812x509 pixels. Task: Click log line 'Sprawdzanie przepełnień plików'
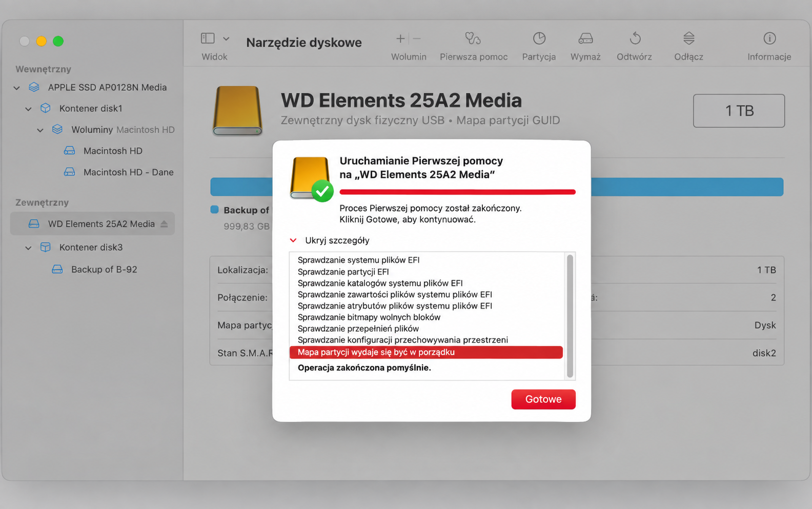point(358,328)
